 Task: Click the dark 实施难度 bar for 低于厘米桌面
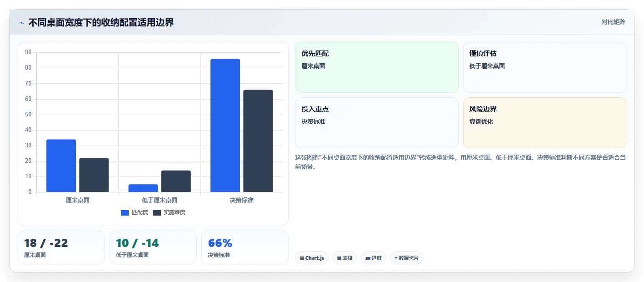pyautogui.click(x=176, y=181)
